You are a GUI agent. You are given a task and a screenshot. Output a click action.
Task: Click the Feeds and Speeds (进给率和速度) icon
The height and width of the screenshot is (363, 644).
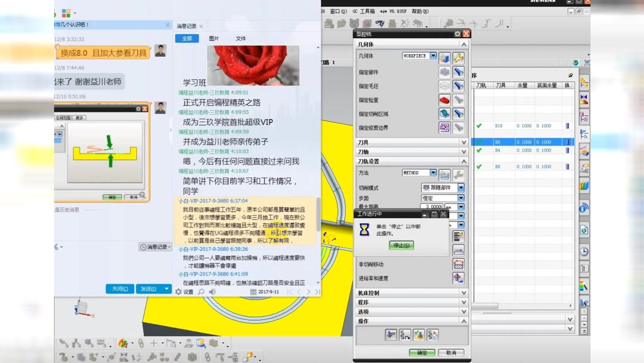459,277
